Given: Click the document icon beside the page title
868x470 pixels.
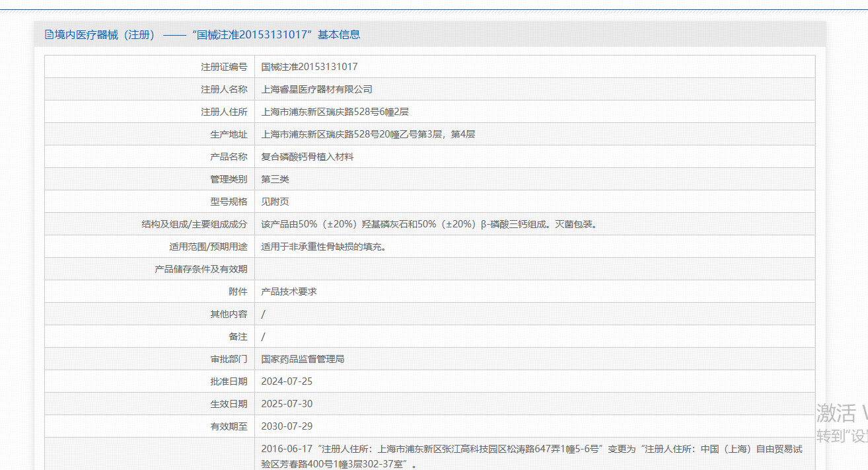Looking at the screenshot, I should click(x=48, y=34).
